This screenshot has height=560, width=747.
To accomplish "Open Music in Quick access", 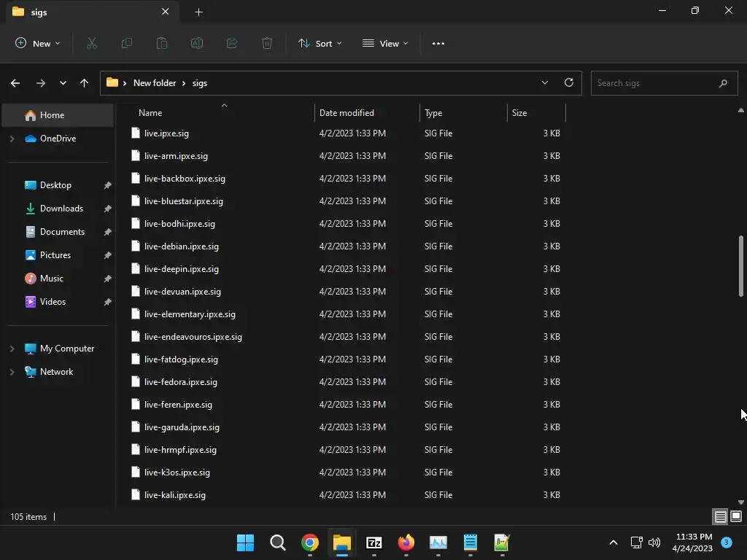I will pos(52,279).
